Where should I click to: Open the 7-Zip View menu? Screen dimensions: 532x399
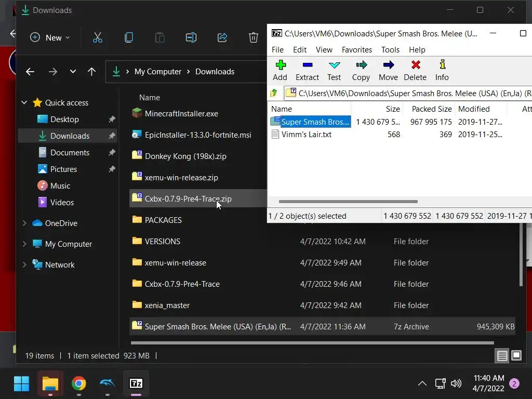click(x=324, y=49)
